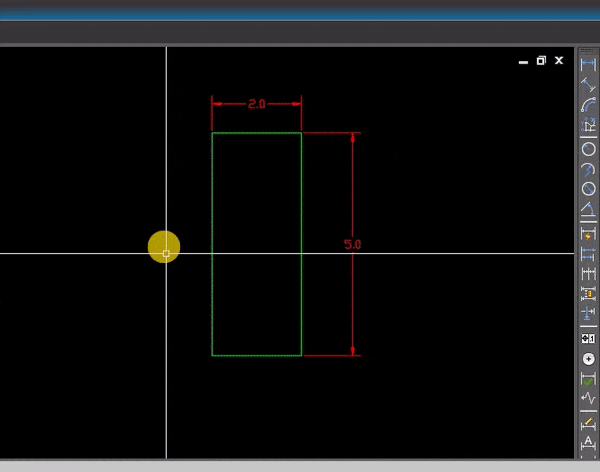Select the Quick Dimension tool
Image resolution: width=600 pixels, height=472 pixels.
click(588, 234)
